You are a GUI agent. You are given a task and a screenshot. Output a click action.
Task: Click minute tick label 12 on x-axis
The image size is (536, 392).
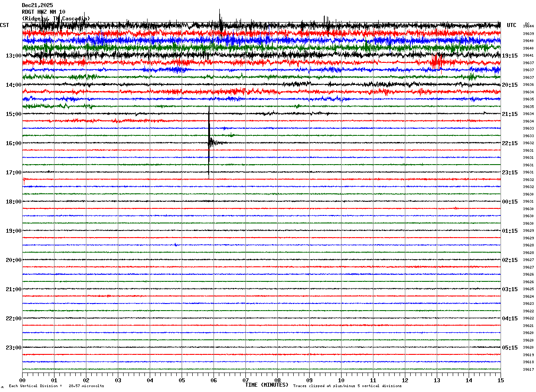[x=405, y=380]
